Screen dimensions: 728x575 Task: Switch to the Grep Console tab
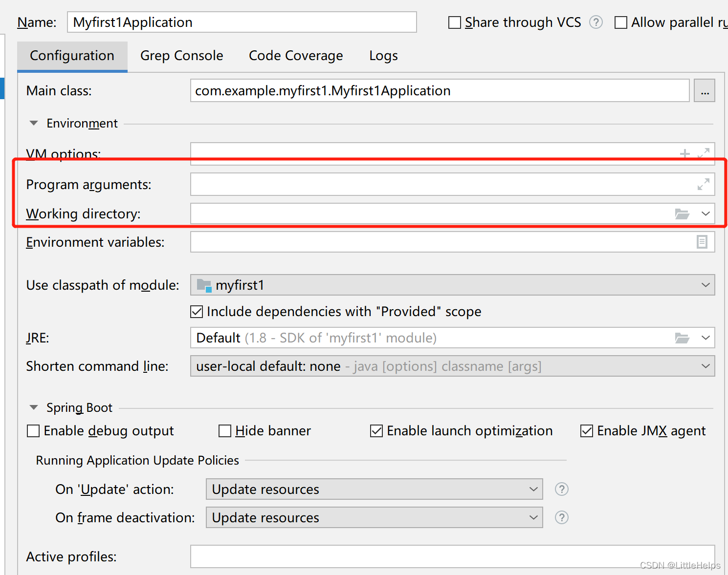point(181,55)
